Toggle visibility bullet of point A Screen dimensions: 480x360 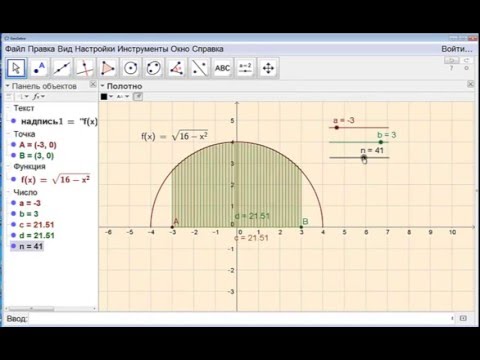click(x=13, y=145)
